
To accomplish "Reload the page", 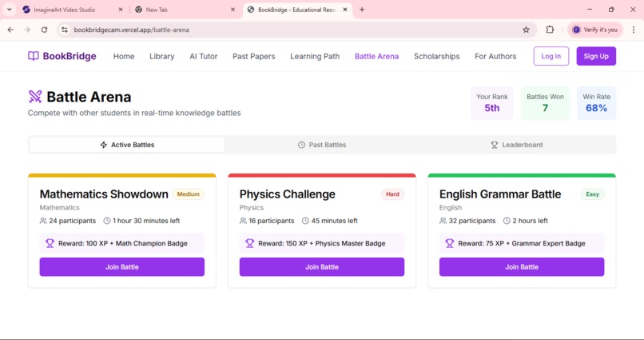I will coord(45,30).
